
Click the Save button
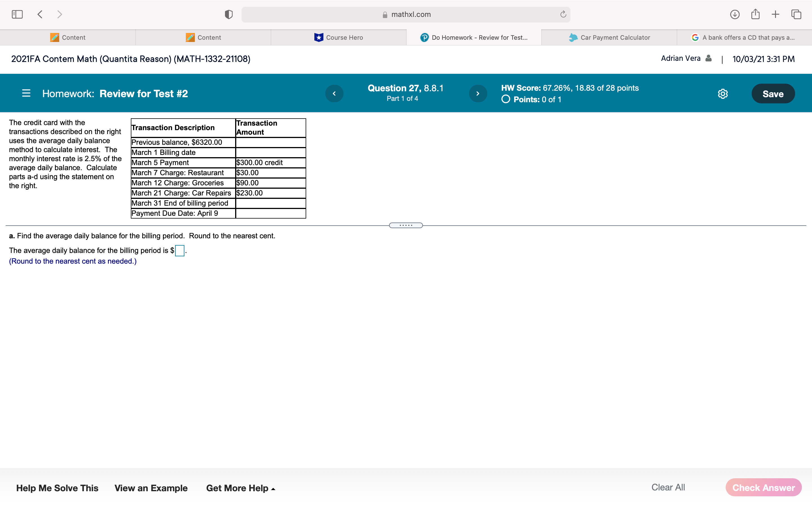pyautogui.click(x=773, y=94)
